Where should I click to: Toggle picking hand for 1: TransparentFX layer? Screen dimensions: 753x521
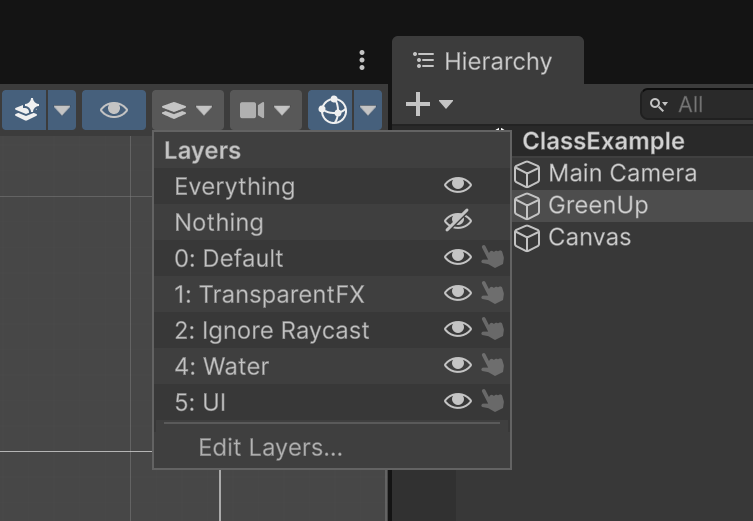[493, 292]
